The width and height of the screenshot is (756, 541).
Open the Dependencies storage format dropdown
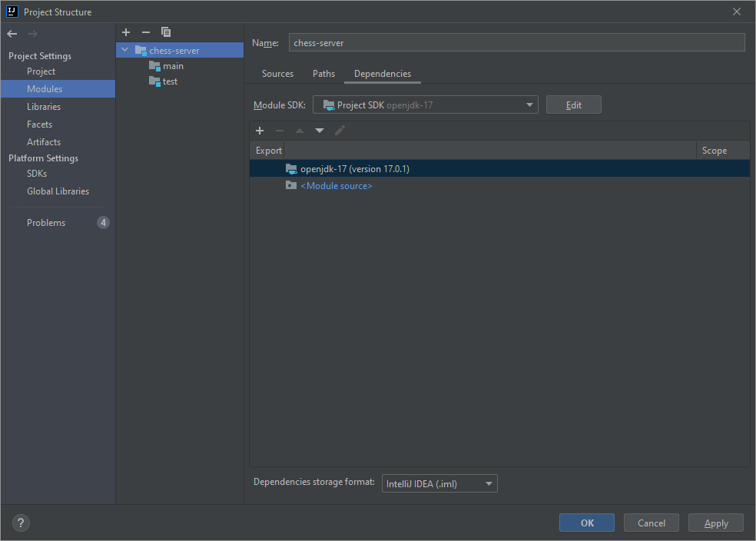point(439,483)
